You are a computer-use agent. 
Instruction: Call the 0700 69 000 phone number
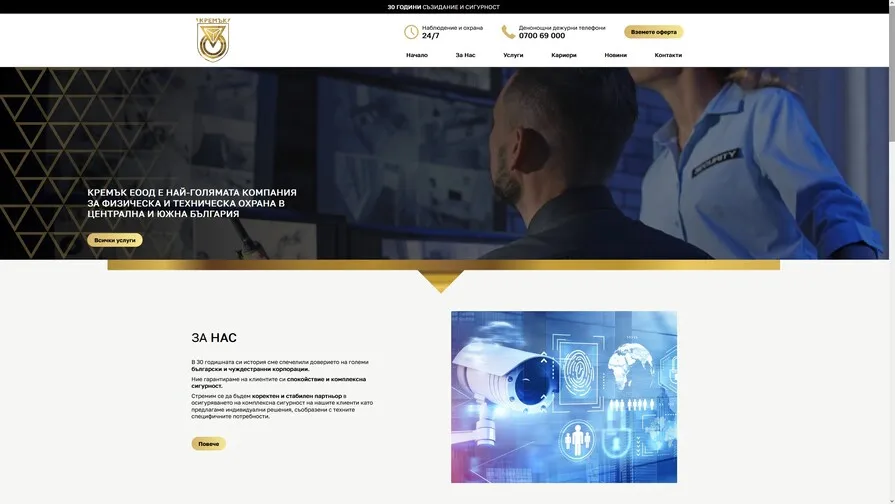[x=542, y=36]
